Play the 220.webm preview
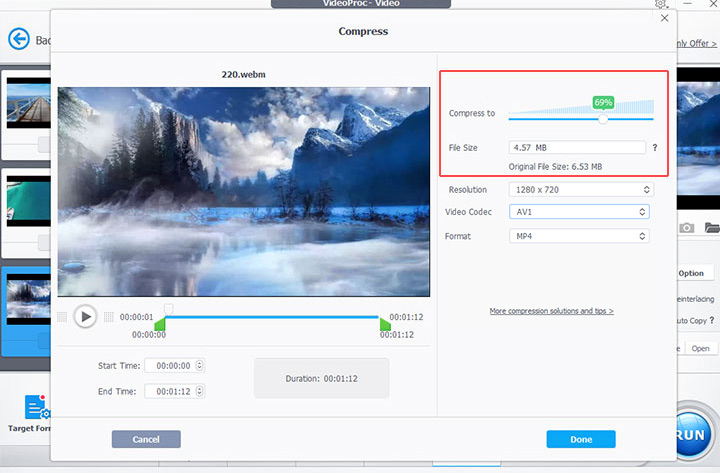Viewport: 720px width, 473px height. (85, 316)
